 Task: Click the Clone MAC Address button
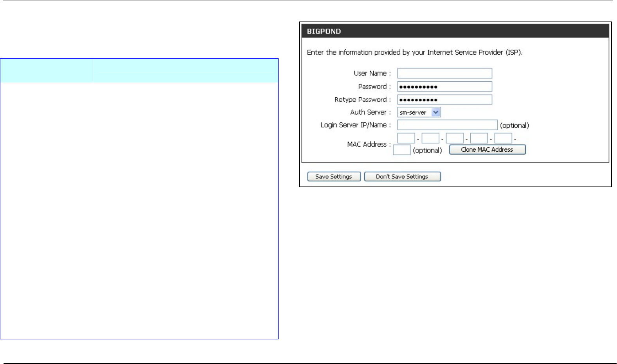tap(487, 150)
